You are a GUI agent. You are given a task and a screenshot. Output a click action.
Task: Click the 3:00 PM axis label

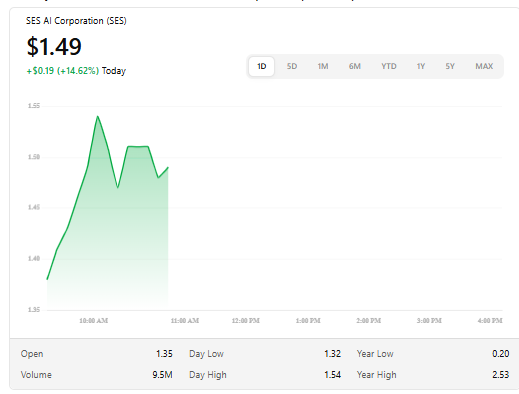click(x=429, y=321)
